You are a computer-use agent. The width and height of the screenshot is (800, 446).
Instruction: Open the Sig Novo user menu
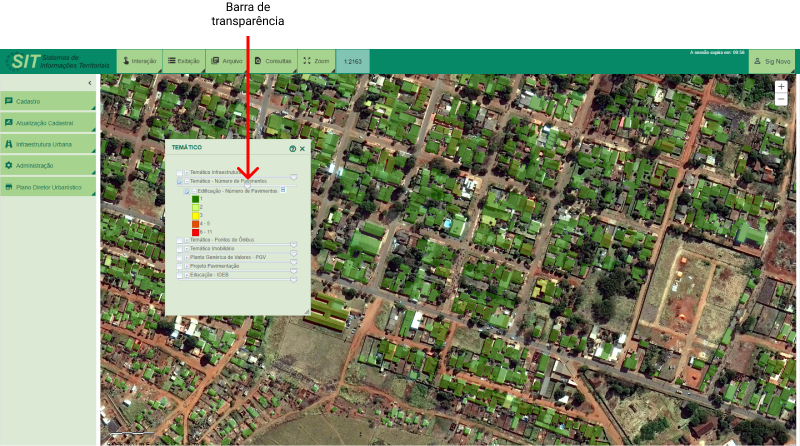(x=773, y=61)
